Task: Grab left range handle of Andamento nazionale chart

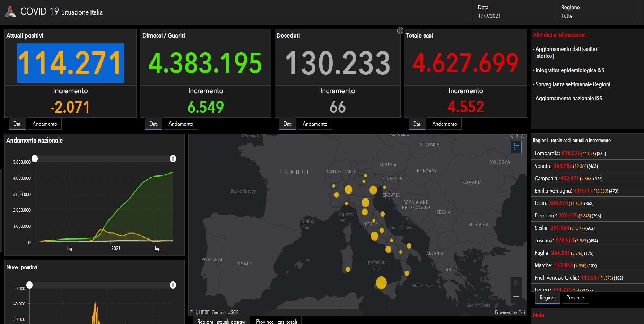Action: pos(35,159)
